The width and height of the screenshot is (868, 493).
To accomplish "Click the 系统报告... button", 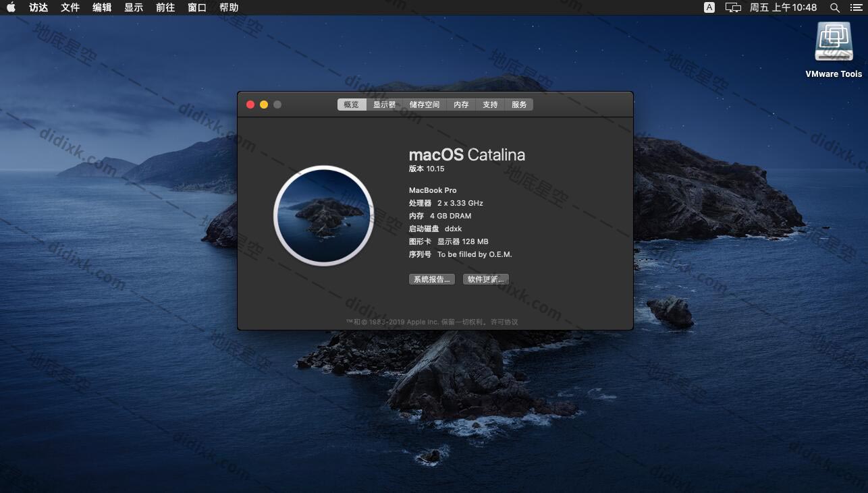I will [x=432, y=279].
